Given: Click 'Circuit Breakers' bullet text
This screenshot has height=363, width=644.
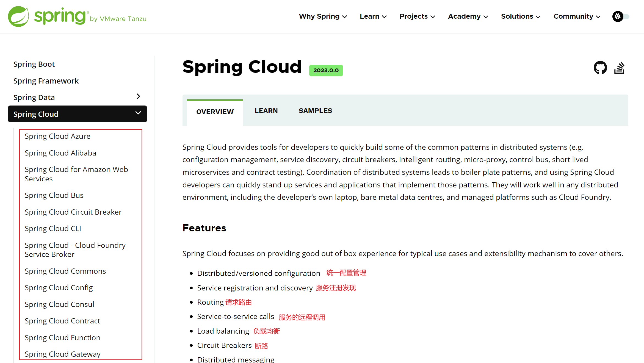Looking at the screenshot, I should pos(224,345).
